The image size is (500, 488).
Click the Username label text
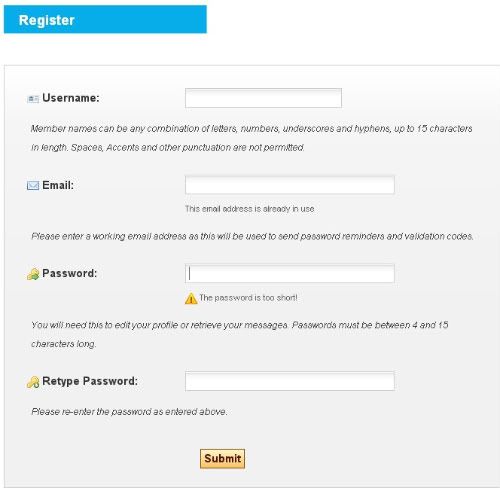pyautogui.click(x=71, y=98)
